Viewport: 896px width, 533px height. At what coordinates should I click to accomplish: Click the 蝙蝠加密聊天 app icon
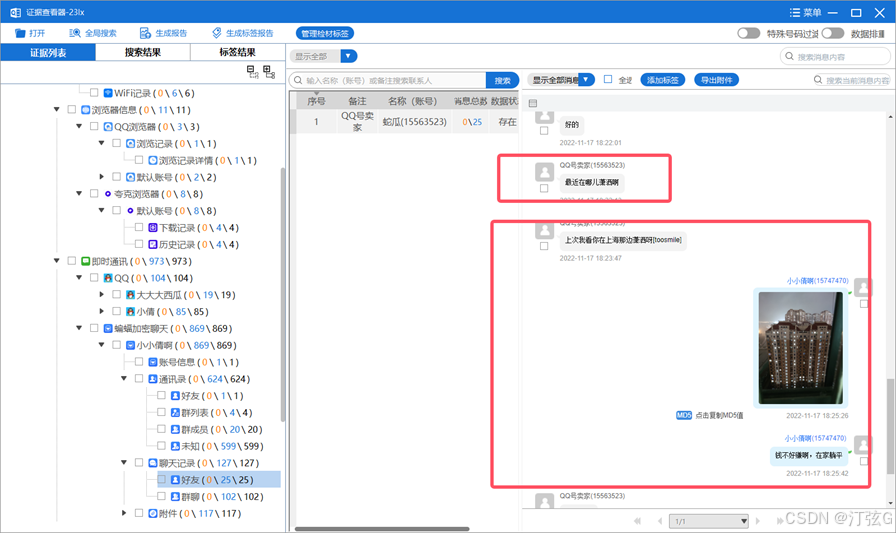(x=108, y=328)
